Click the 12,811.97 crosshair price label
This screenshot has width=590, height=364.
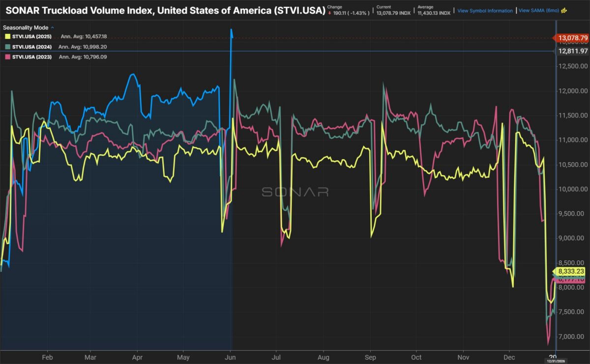tap(573, 51)
